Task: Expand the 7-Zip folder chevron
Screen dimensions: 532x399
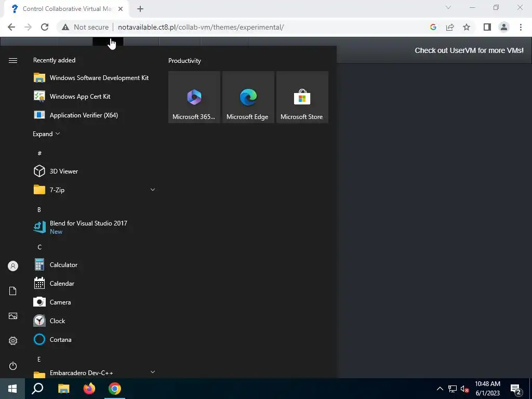Action: coord(153,190)
